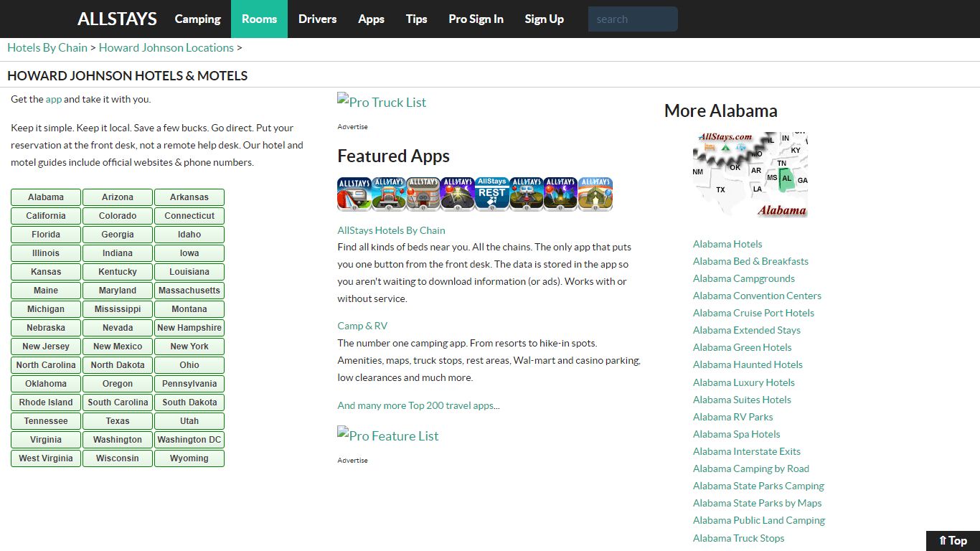Choose the Kentucky state button
980x551 pixels.
118,272
